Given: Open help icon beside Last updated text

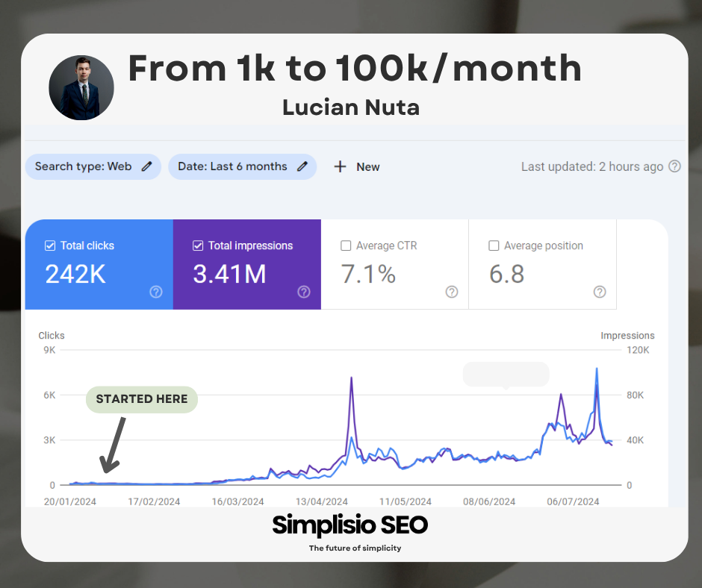Looking at the screenshot, I should pos(674,166).
